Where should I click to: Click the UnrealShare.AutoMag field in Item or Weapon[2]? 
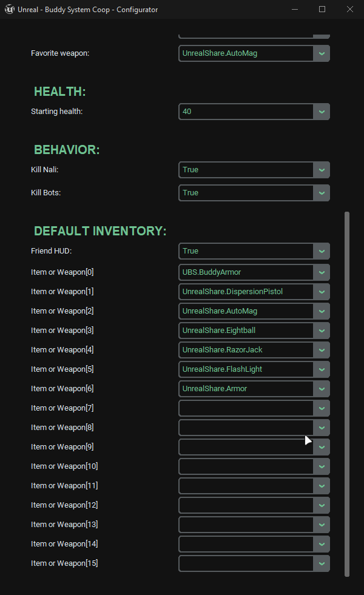246,311
